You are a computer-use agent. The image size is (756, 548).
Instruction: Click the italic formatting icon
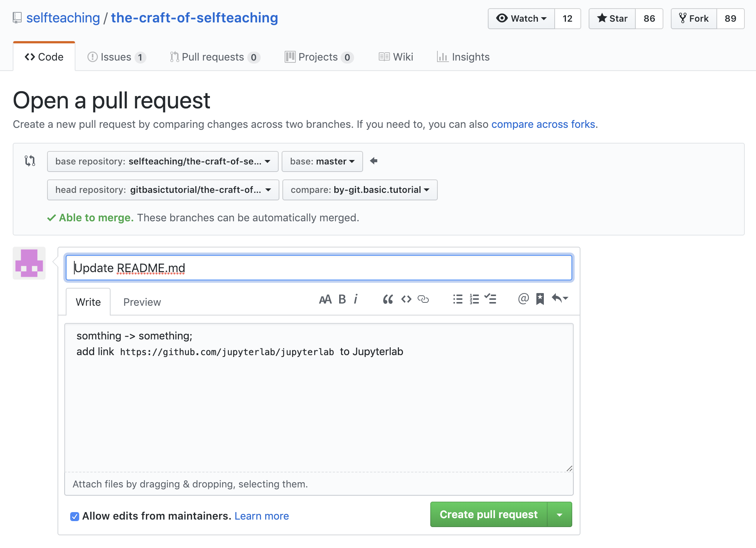356,299
